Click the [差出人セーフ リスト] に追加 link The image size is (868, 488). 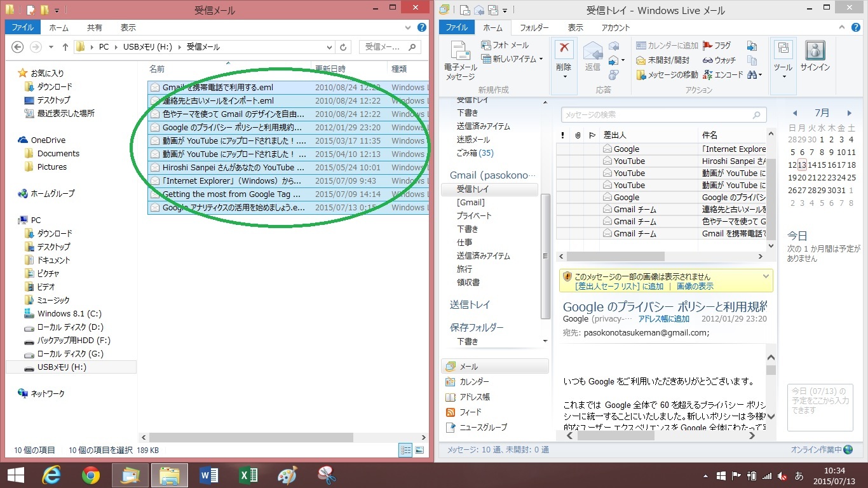[619, 287]
